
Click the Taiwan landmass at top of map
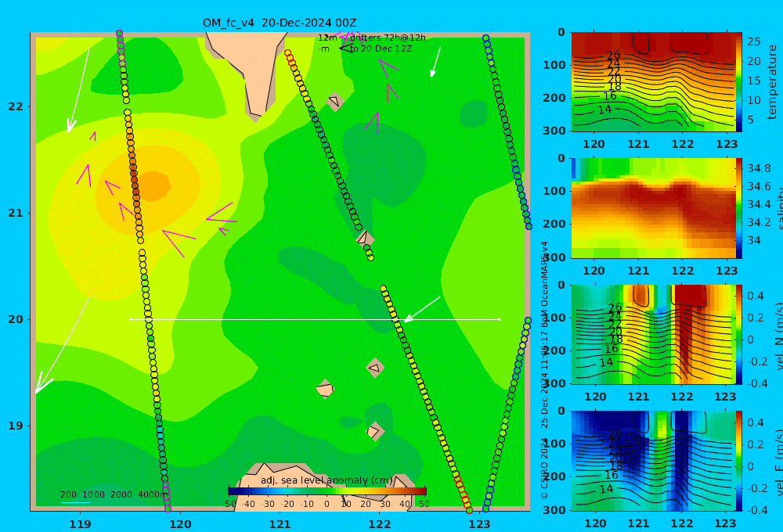pos(247,70)
